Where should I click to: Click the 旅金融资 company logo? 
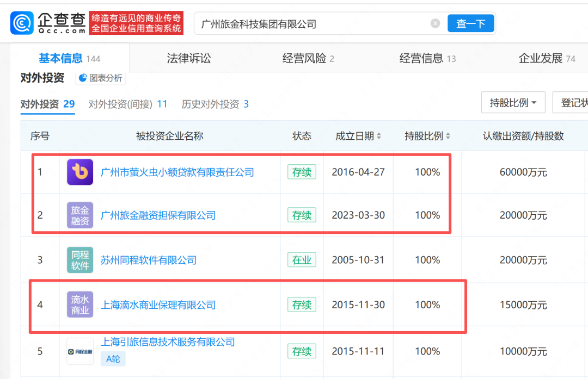click(80, 215)
